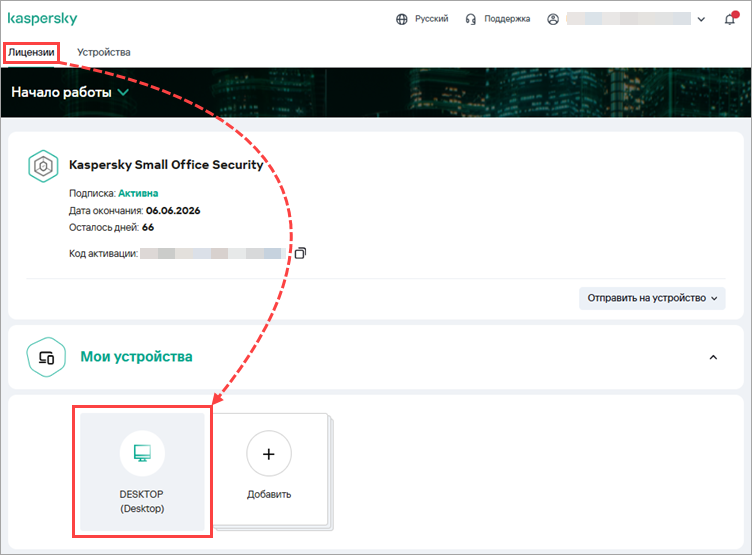Open the Поддержка support link
This screenshot has width=752, height=555.
click(507, 19)
